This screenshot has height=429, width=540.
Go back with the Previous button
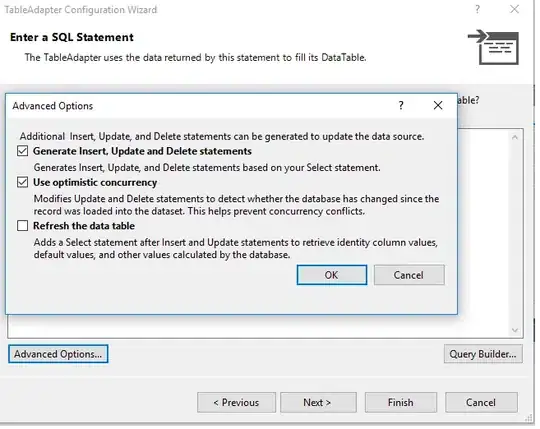(x=236, y=402)
